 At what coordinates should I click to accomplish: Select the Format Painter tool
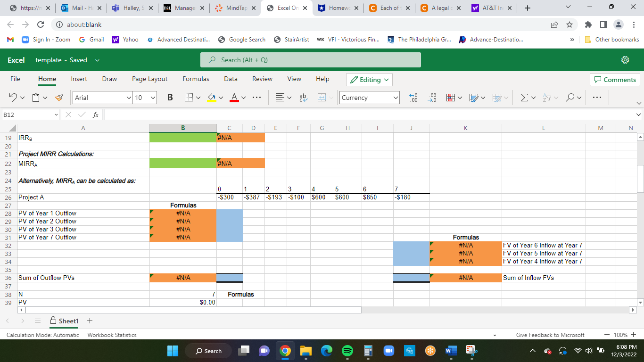click(x=58, y=98)
